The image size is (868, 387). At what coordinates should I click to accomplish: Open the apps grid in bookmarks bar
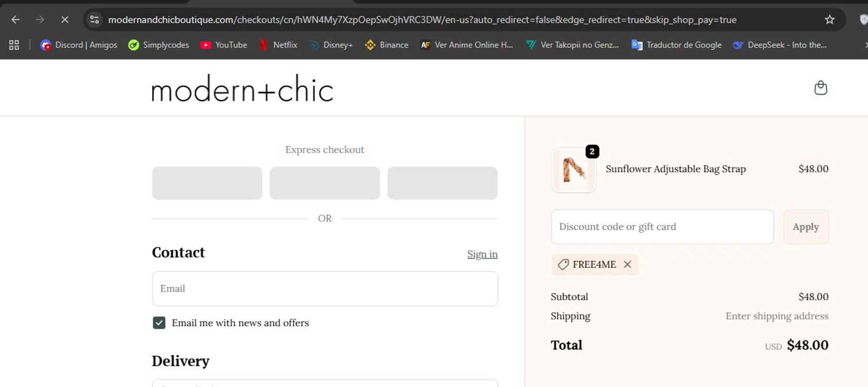(14, 45)
